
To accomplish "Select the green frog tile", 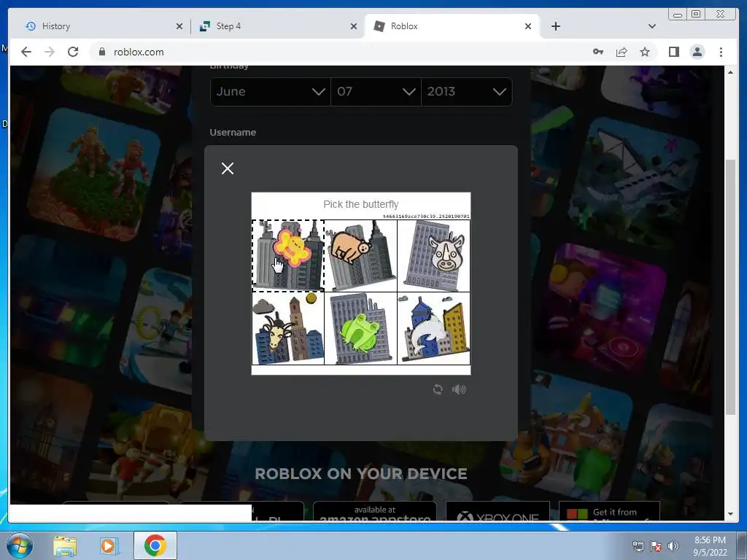I will (x=360, y=329).
